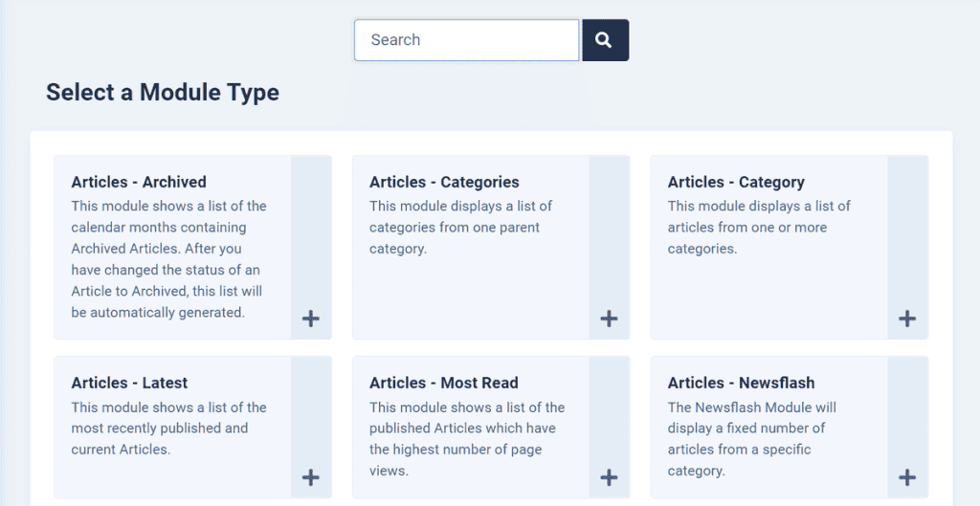Add Articles - Most Read module via plus icon
Screen dimensions: 980x506
coord(609,478)
